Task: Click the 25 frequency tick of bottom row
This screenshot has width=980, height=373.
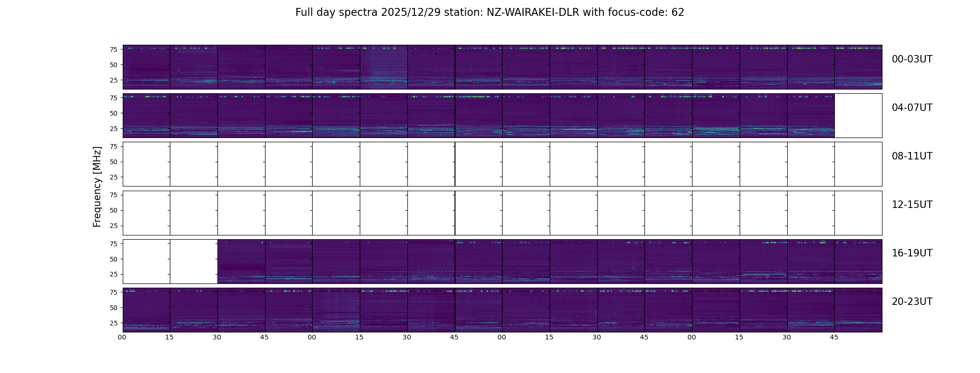Action: tap(113, 323)
